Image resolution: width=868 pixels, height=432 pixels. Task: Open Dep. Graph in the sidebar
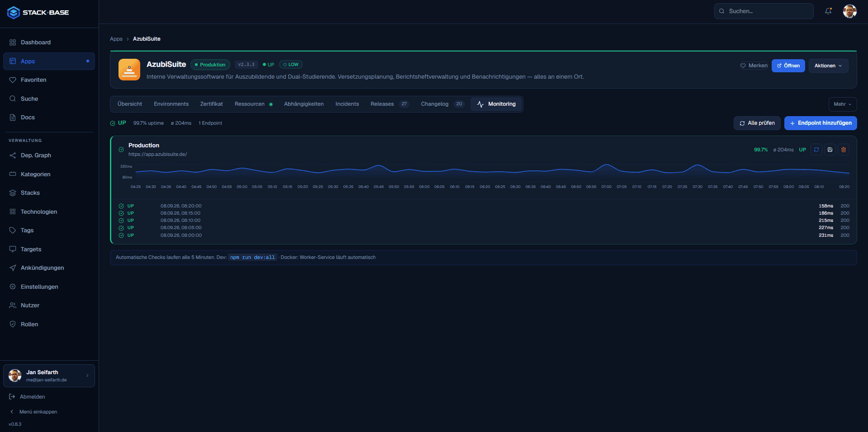pos(49,155)
